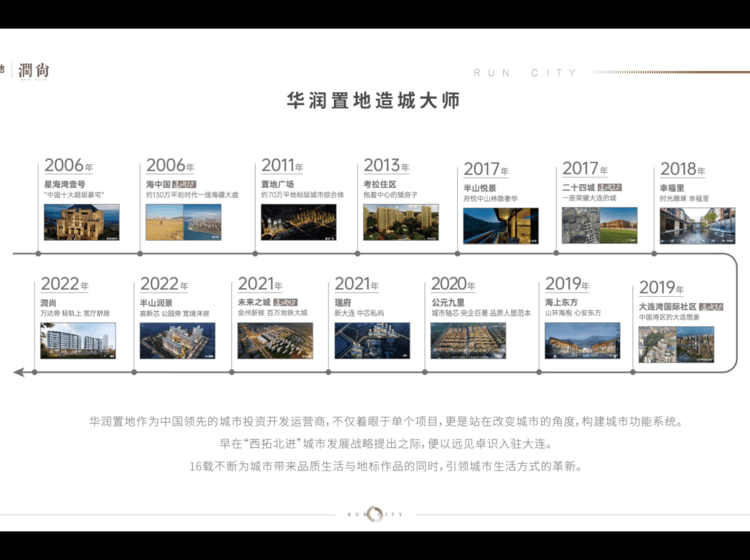Click the RUN CITY text in header
The height and width of the screenshot is (560, 750).
(525, 73)
